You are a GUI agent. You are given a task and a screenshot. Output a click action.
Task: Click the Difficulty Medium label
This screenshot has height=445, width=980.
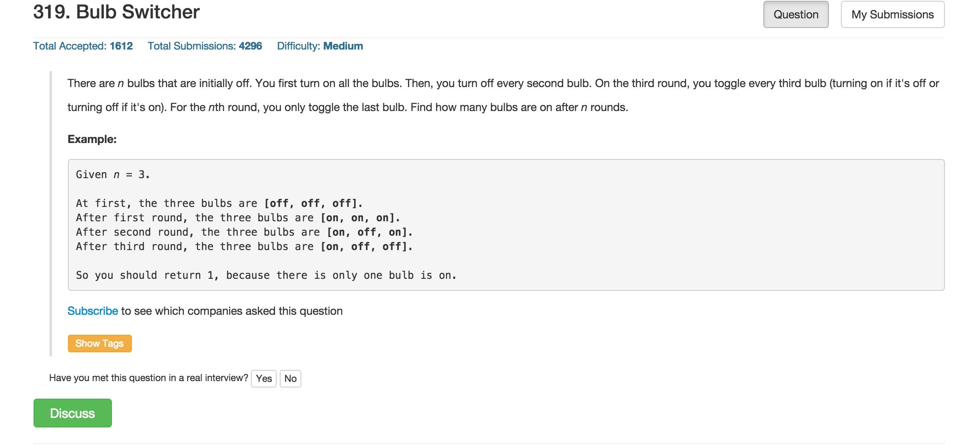click(320, 46)
